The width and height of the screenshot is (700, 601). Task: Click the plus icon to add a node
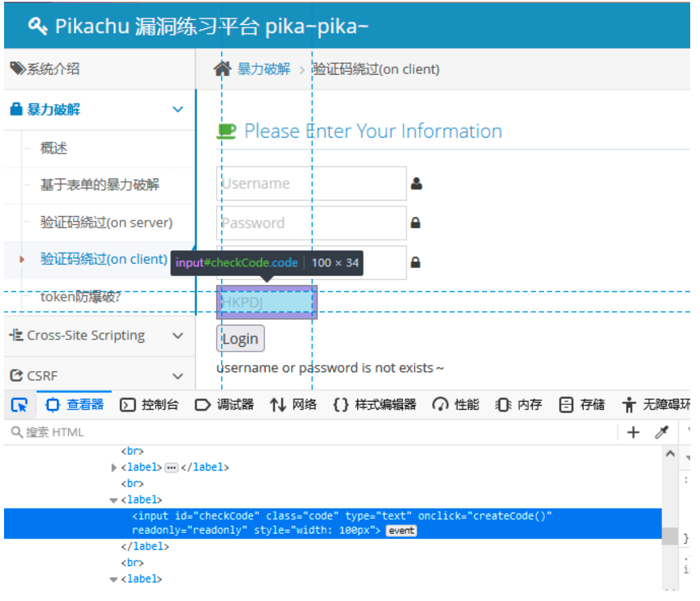tap(633, 432)
